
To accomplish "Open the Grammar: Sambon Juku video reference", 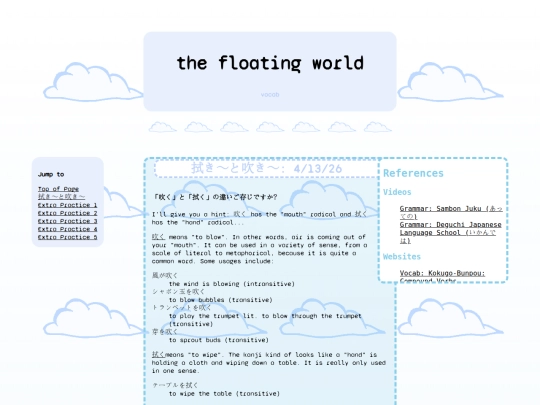I will (x=451, y=212).
